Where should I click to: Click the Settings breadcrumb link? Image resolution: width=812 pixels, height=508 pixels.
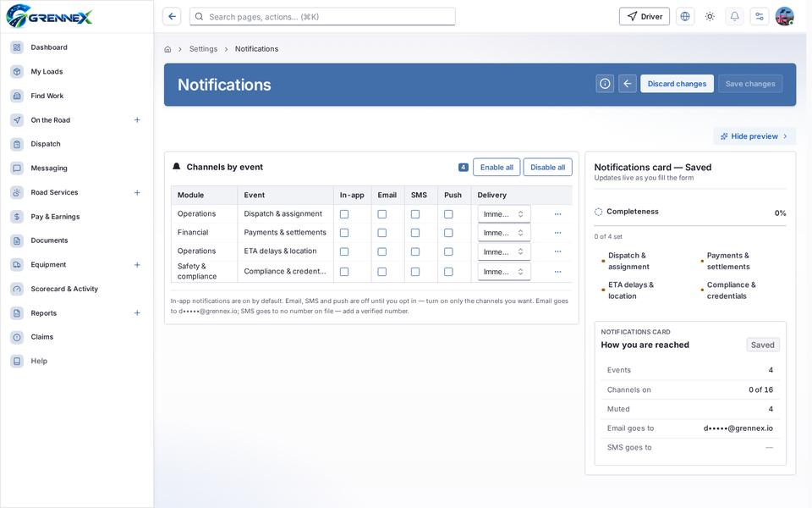tap(204, 49)
